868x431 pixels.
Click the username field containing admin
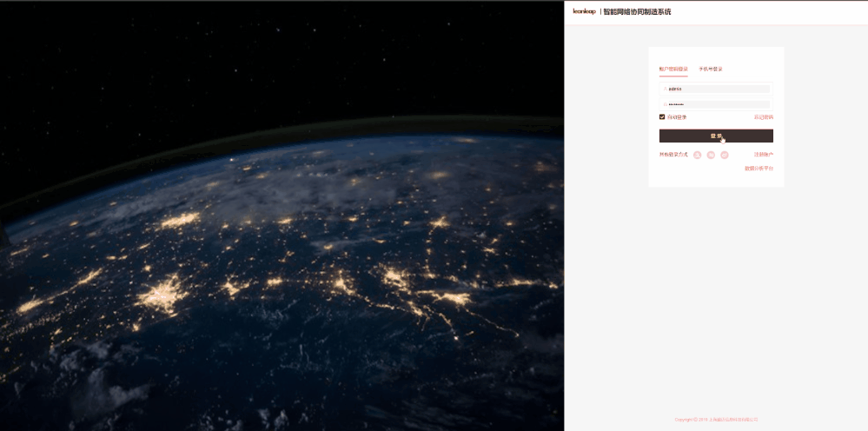point(716,89)
